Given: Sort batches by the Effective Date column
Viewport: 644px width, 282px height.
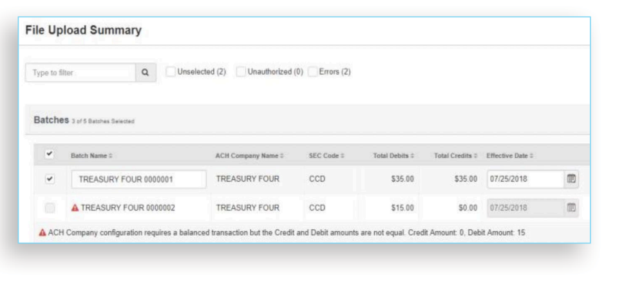Looking at the screenshot, I should click(x=510, y=156).
